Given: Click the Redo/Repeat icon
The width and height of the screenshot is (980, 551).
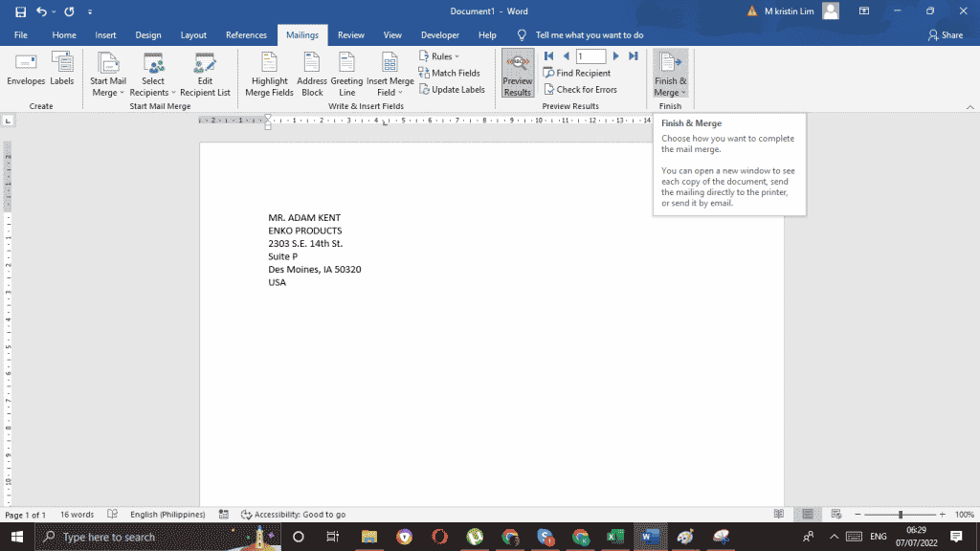Looking at the screenshot, I should [x=69, y=11].
